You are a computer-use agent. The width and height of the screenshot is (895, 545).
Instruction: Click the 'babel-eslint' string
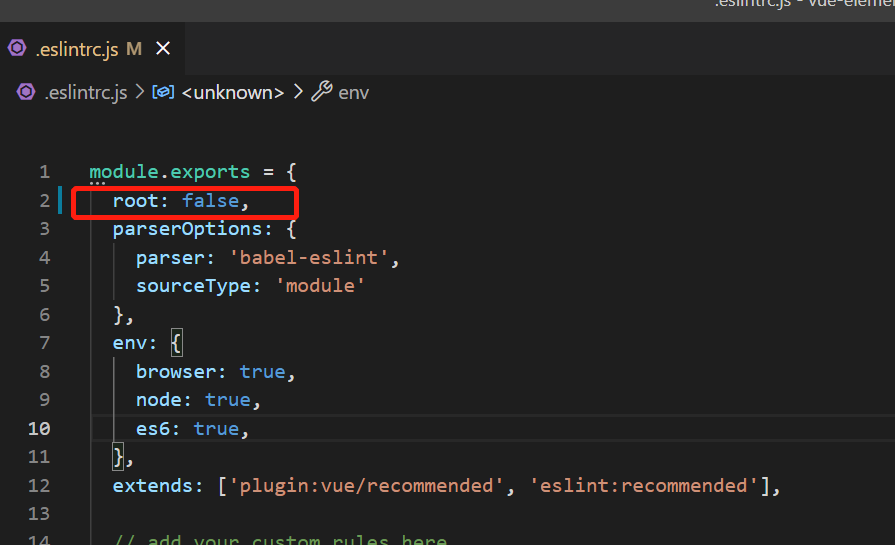308,257
